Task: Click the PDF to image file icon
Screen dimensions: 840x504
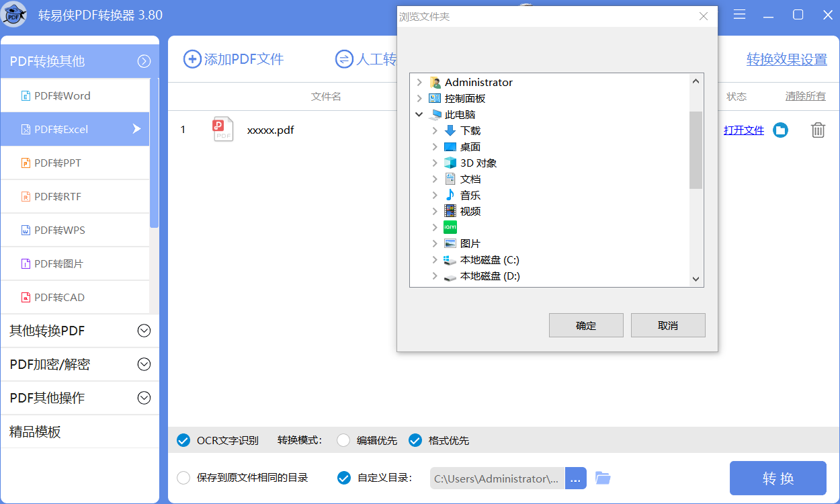Action: [26, 264]
